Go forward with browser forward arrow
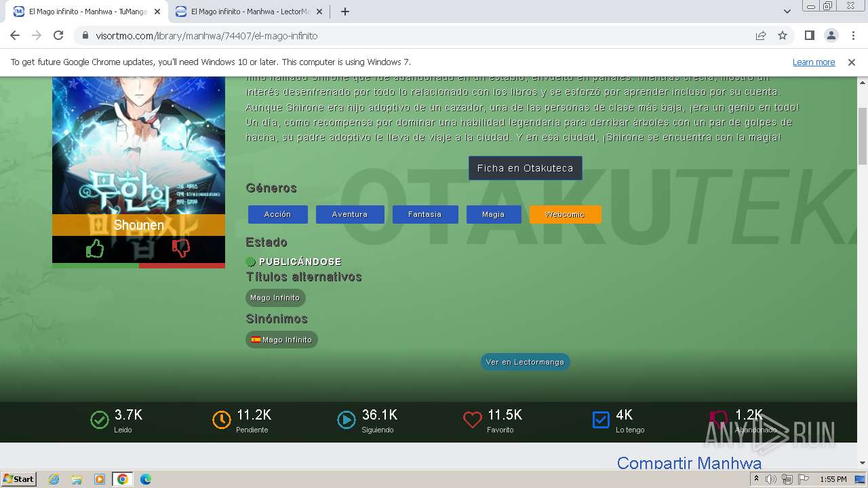868x488 pixels. point(37,35)
